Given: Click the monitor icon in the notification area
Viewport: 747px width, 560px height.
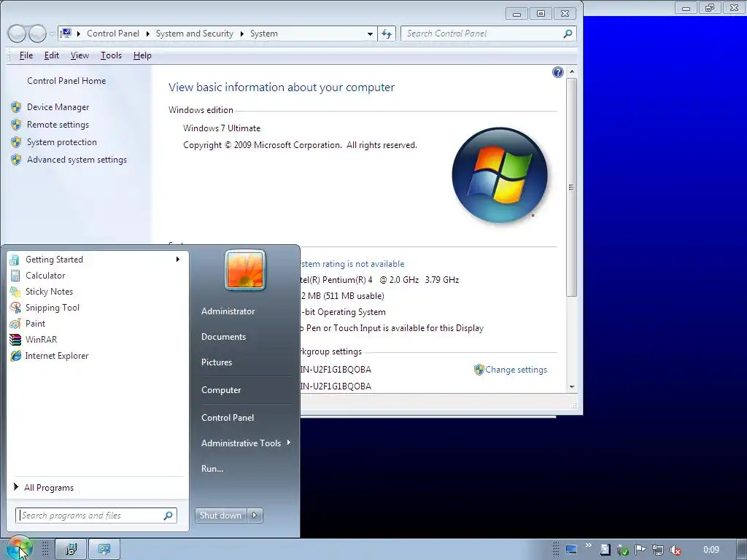Looking at the screenshot, I should [570, 550].
